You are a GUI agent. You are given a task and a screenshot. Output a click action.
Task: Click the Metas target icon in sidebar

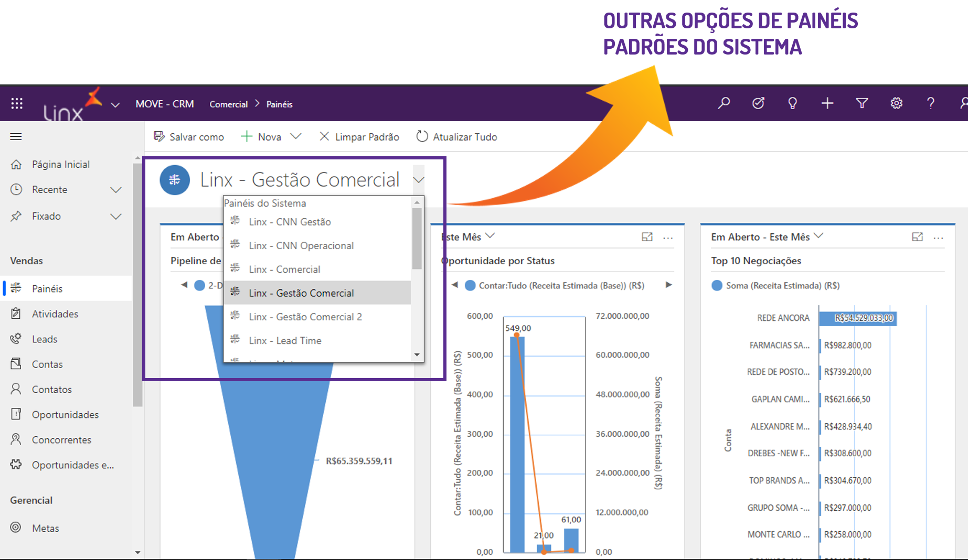point(16,527)
